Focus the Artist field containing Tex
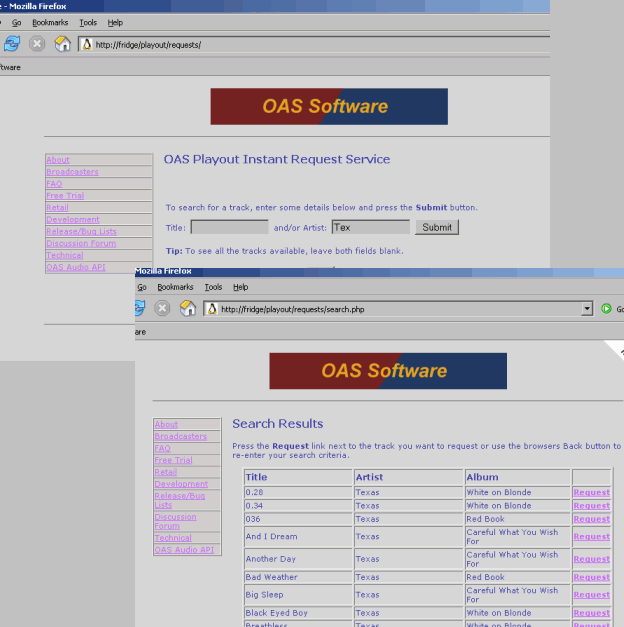The image size is (624, 627). pos(371,227)
